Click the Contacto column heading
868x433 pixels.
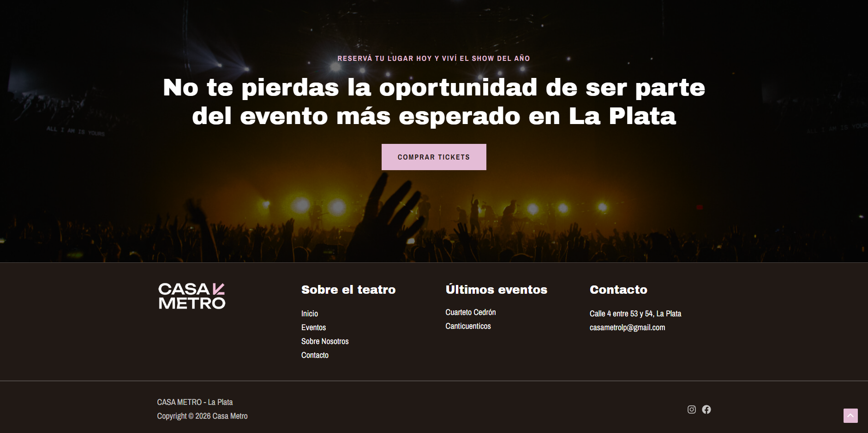[618, 290]
